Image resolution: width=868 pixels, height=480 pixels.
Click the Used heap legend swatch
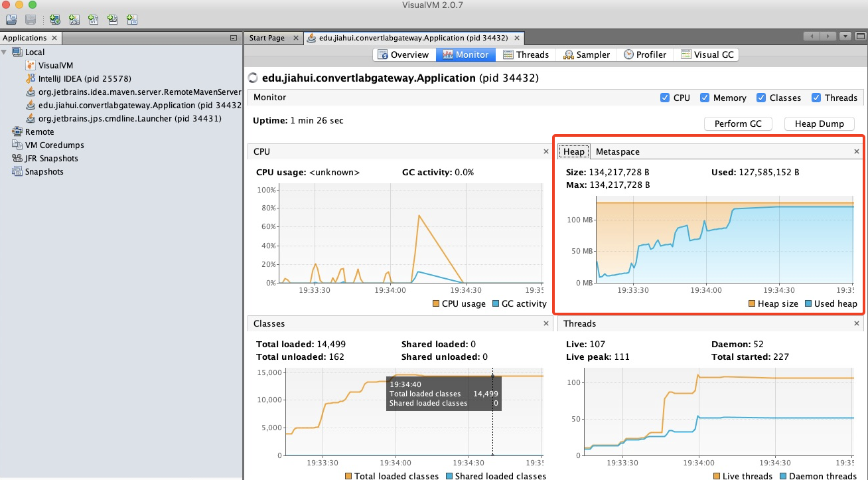(808, 304)
